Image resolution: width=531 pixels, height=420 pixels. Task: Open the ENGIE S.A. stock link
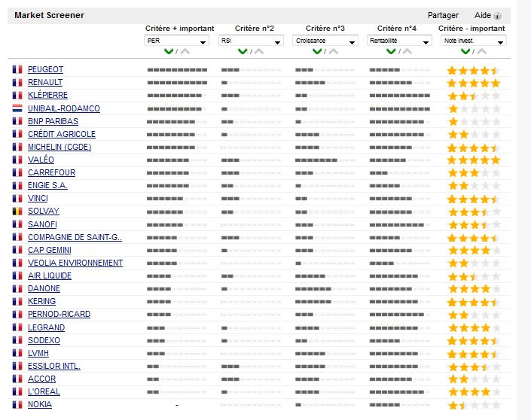[47, 185]
